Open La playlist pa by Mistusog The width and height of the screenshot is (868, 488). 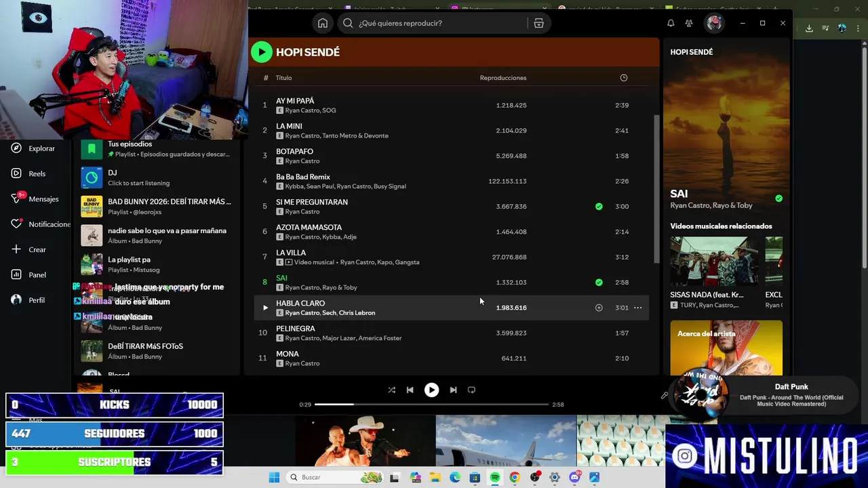point(156,264)
